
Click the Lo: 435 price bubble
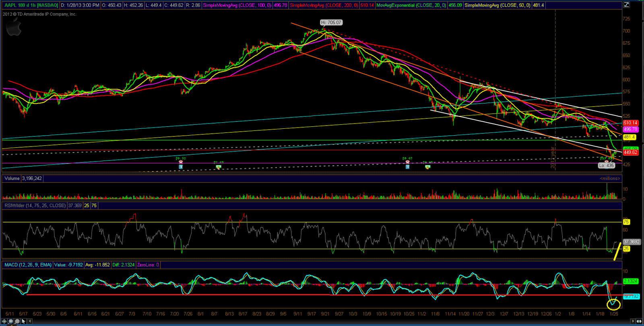click(x=606, y=165)
